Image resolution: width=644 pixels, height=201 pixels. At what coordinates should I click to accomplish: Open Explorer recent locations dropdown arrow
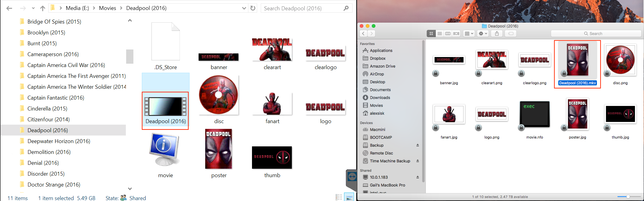pos(33,8)
